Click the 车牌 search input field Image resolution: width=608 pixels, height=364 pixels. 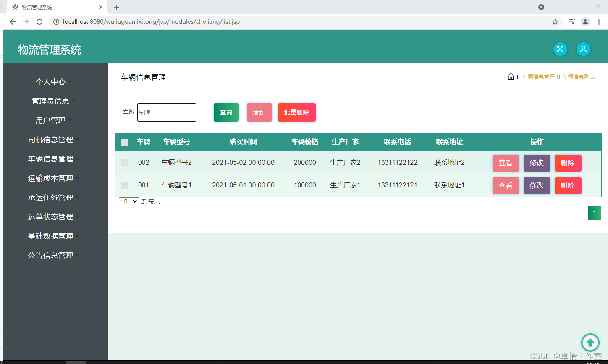(166, 112)
